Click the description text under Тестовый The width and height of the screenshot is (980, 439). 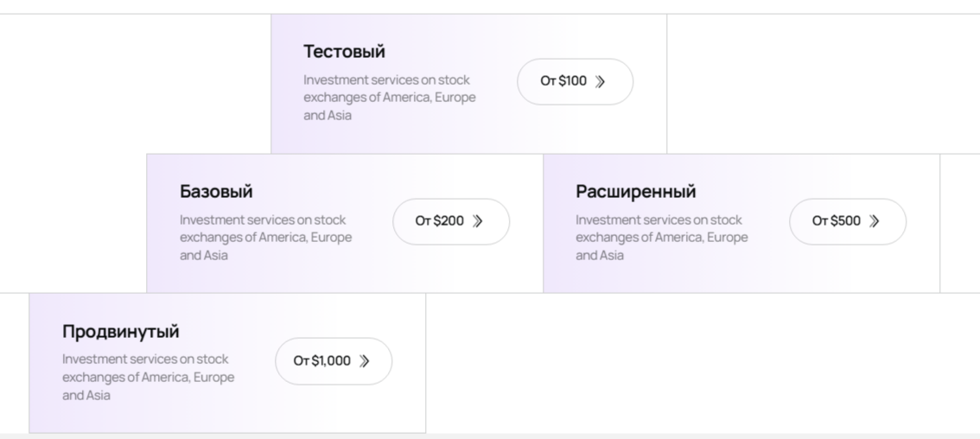(390, 98)
